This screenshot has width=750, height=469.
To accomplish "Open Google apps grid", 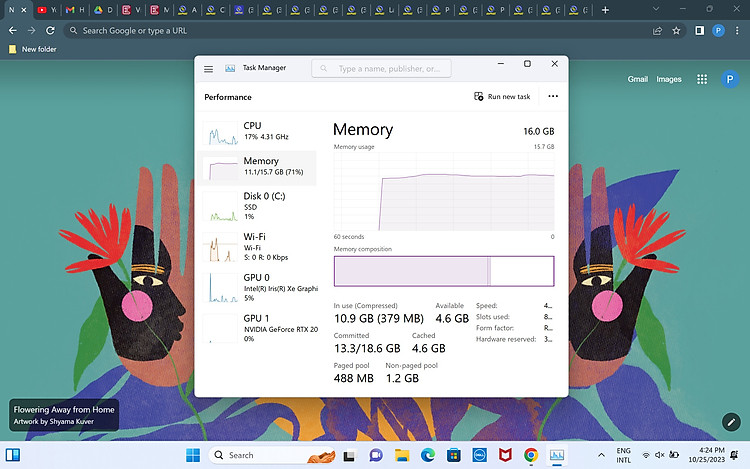I will (702, 79).
